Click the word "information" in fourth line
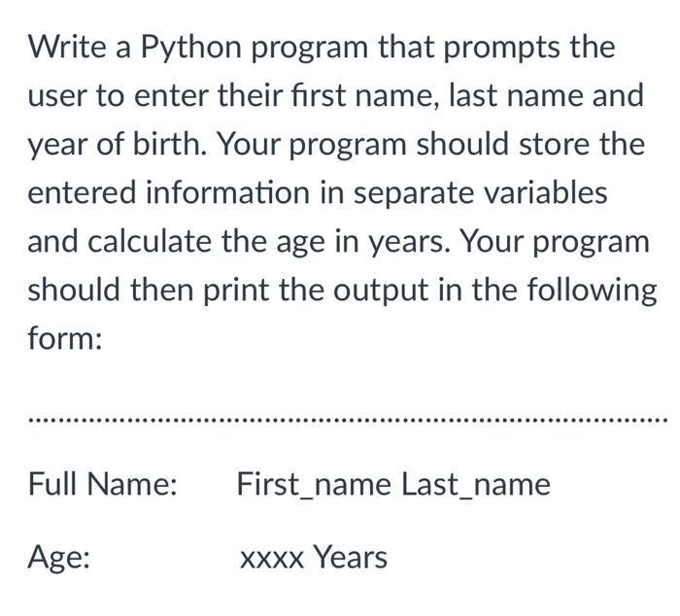This screenshot has height=616, width=680. pos(227,191)
